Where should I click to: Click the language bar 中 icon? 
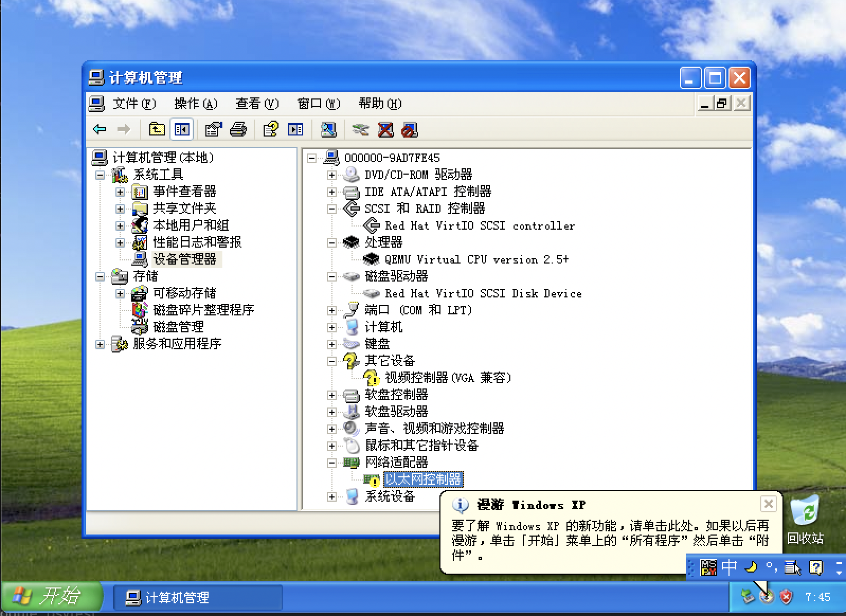coord(730,567)
